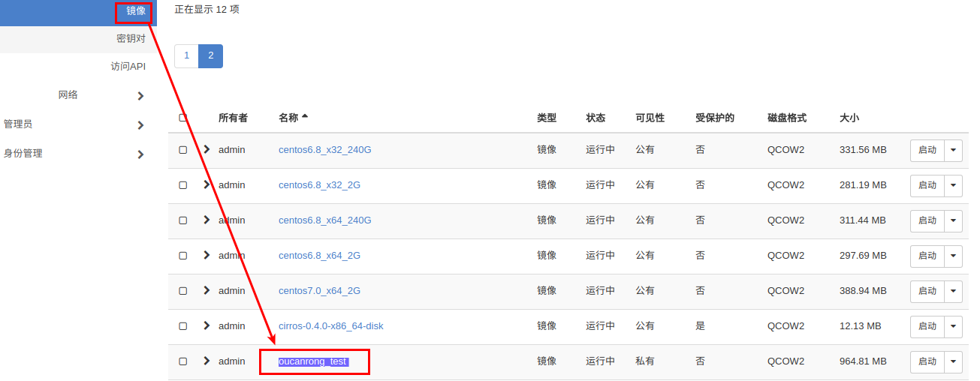980x381 pixels.
Task: Expand the 网络 sidebar section
Action: 140,96
